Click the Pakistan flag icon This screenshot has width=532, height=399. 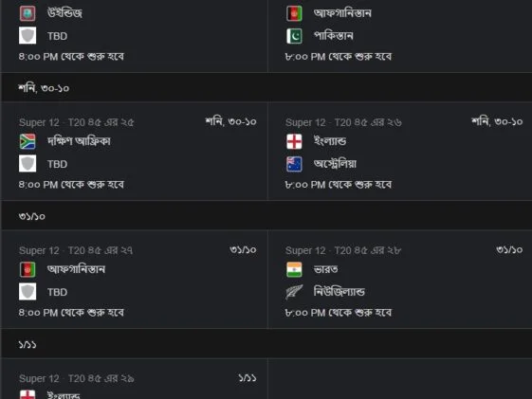294,36
